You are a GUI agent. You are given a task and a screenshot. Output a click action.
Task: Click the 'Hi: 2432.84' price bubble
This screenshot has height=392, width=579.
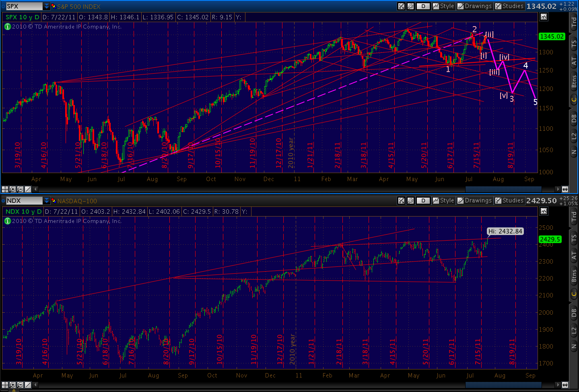coord(505,231)
